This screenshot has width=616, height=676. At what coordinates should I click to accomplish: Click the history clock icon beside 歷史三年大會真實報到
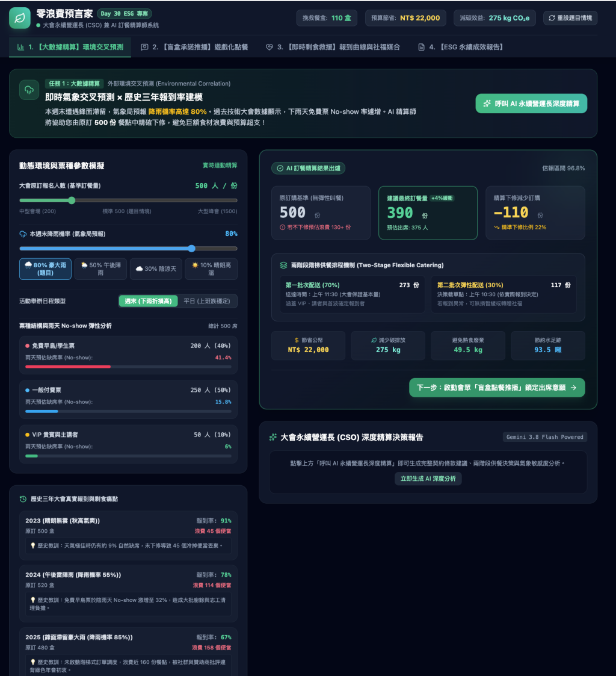(23, 499)
